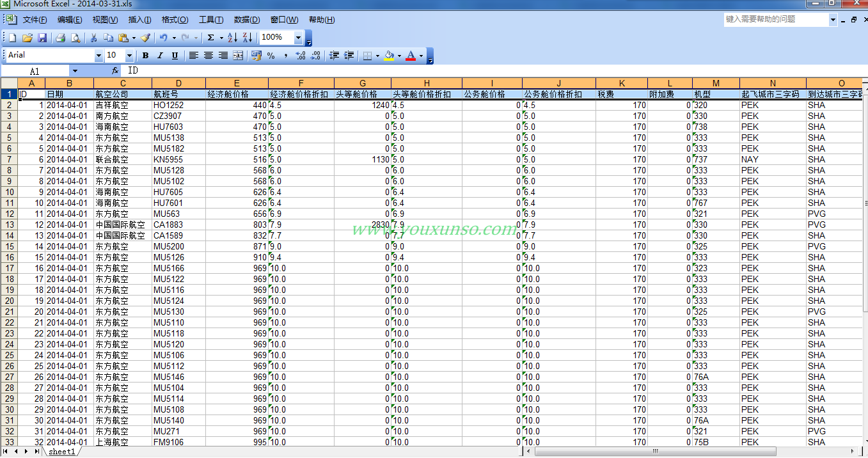Viewport: 868px width, 458px height.
Task: Expand the 100% zoom dropdown
Action: (x=298, y=38)
